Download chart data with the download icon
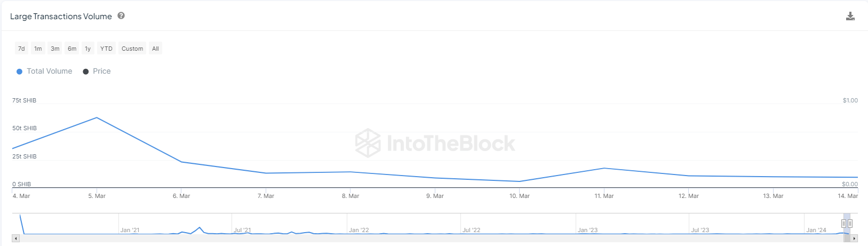This screenshot has width=868, height=246. coord(850,17)
